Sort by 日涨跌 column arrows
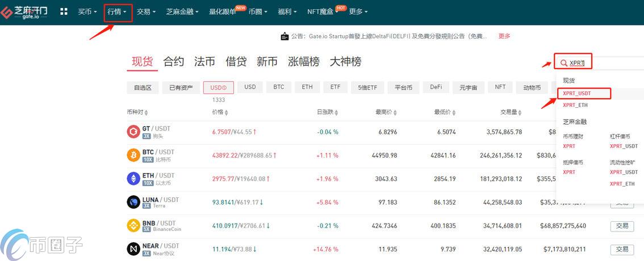 pyautogui.click(x=336, y=112)
